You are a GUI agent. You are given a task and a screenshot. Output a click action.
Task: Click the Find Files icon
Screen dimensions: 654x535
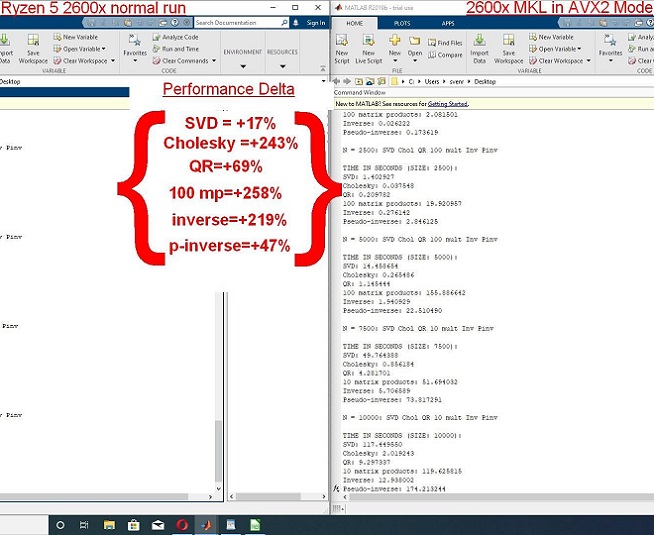tap(444, 43)
